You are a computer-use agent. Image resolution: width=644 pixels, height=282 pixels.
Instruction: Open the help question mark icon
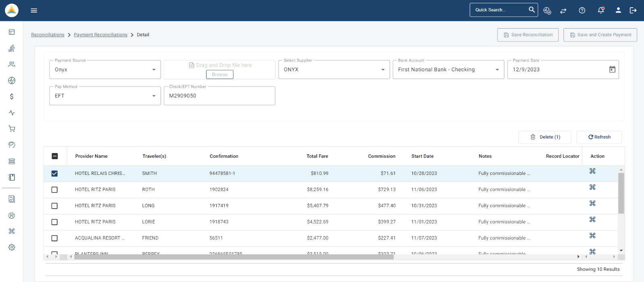point(582,10)
